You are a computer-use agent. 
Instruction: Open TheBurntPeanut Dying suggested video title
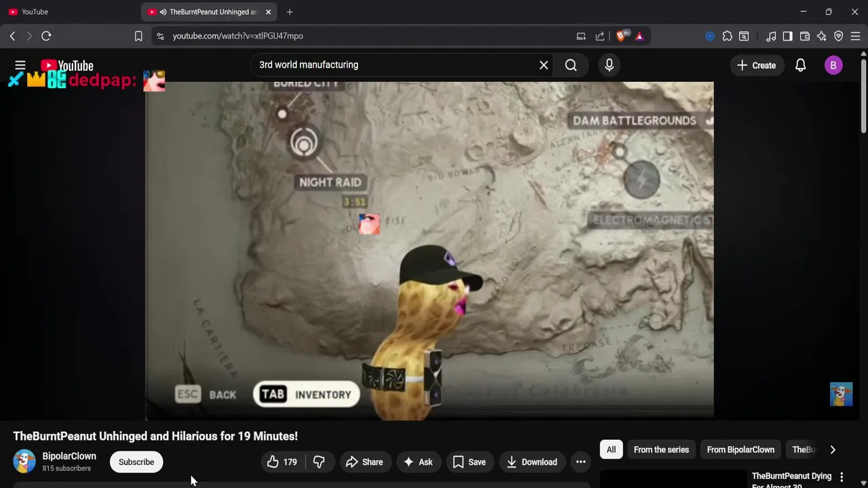791,481
